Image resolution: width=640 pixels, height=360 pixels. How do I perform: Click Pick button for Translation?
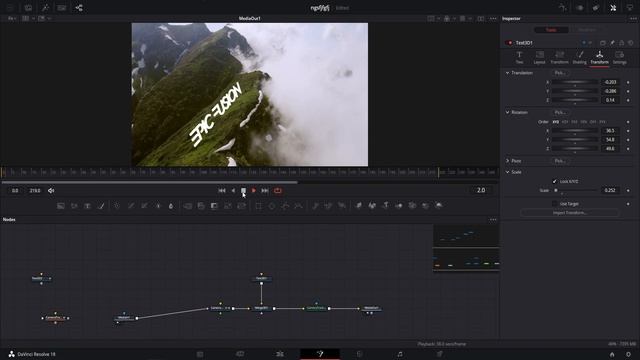560,73
